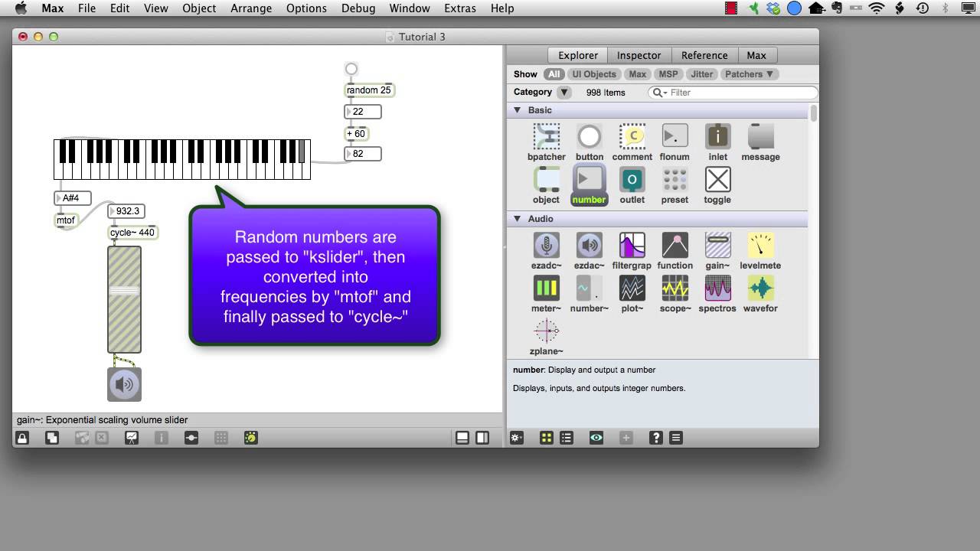
Task: Open the Object menu
Action: [x=199, y=8]
